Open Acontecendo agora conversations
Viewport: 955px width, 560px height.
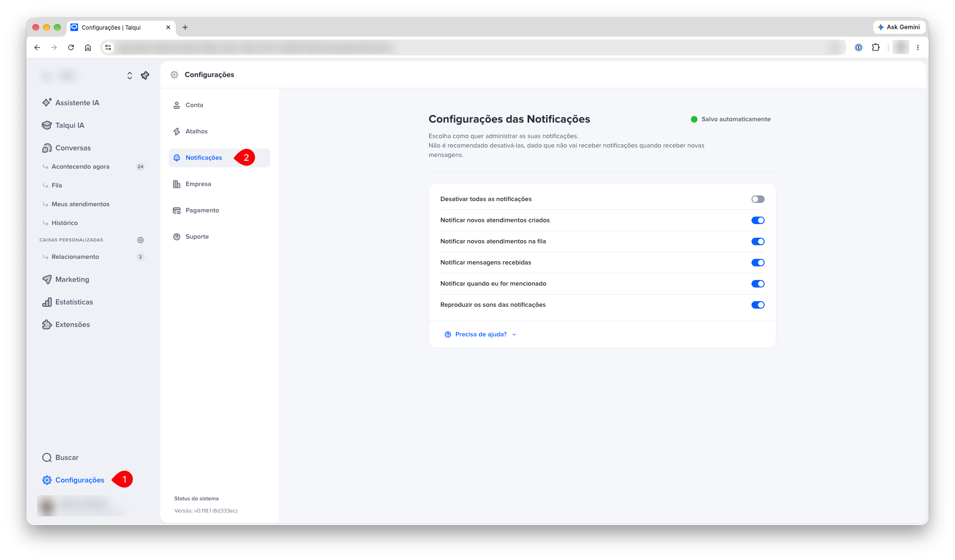point(93,166)
